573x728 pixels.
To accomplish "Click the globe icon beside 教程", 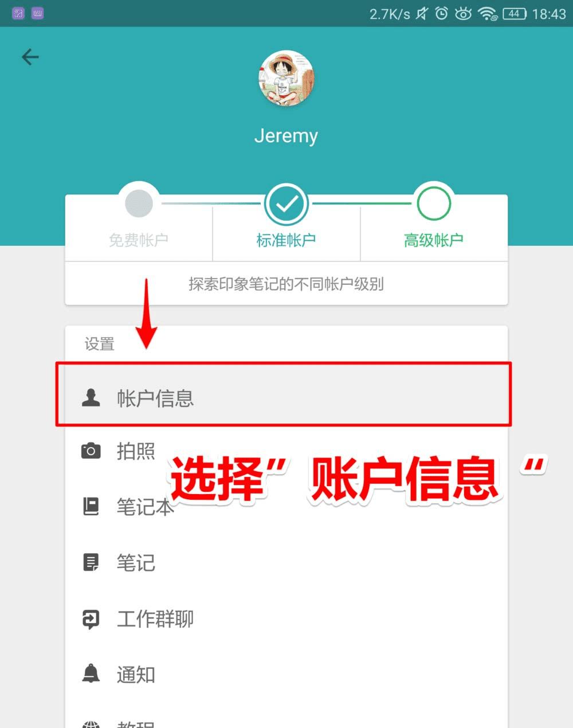I will tap(91, 724).
